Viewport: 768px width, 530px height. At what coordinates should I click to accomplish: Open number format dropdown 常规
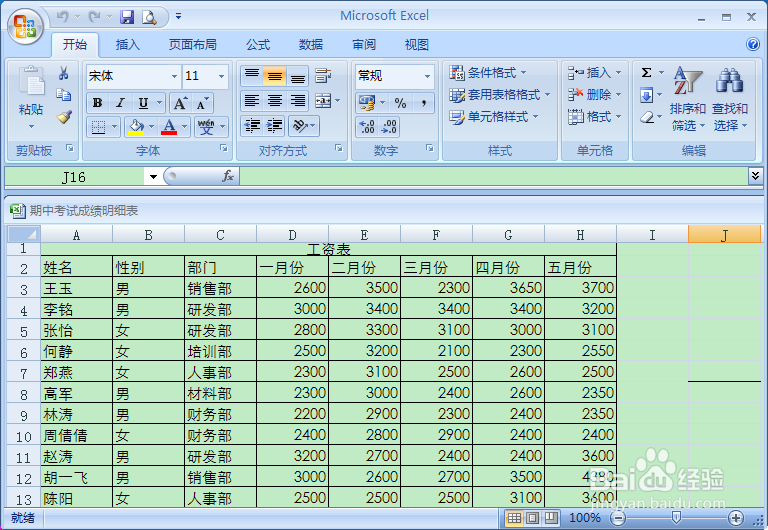(427, 76)
